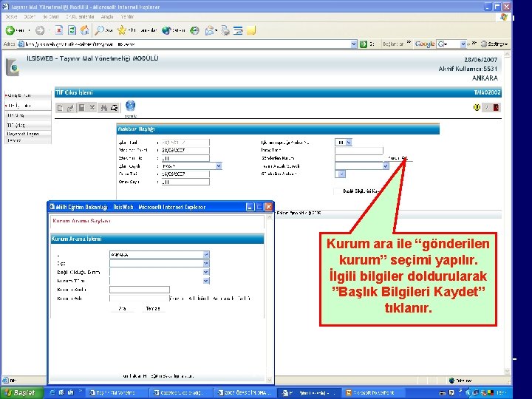
Task: Click the IE Search magnifier icon
Action: click(x=100, y=30)
